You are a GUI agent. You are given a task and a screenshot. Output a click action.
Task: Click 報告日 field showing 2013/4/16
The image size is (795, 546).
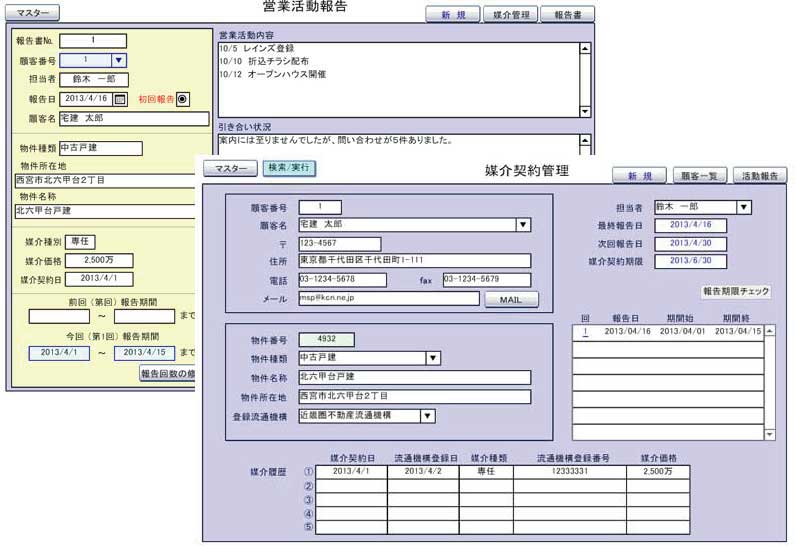coord(86,99)
